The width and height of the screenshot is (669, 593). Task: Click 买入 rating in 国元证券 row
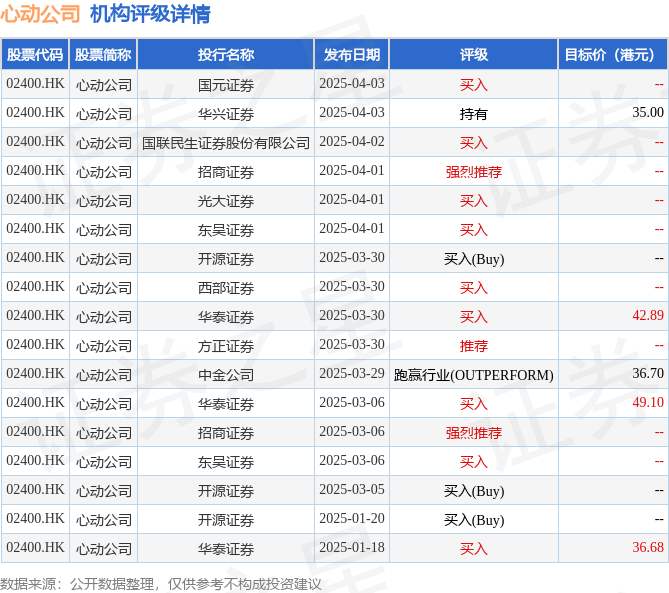(474, 85)
